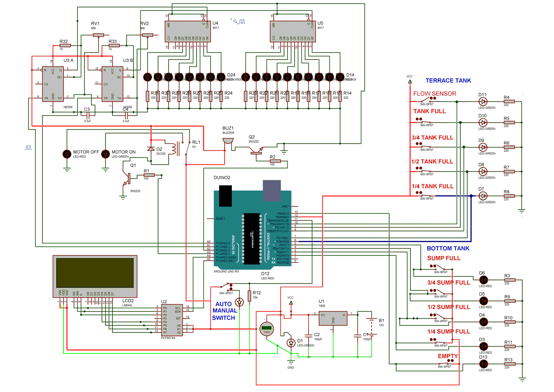Select the D13 LED-RED near EMPTY
The width and height of the screenshot is (554, 392).
[484, 364]
